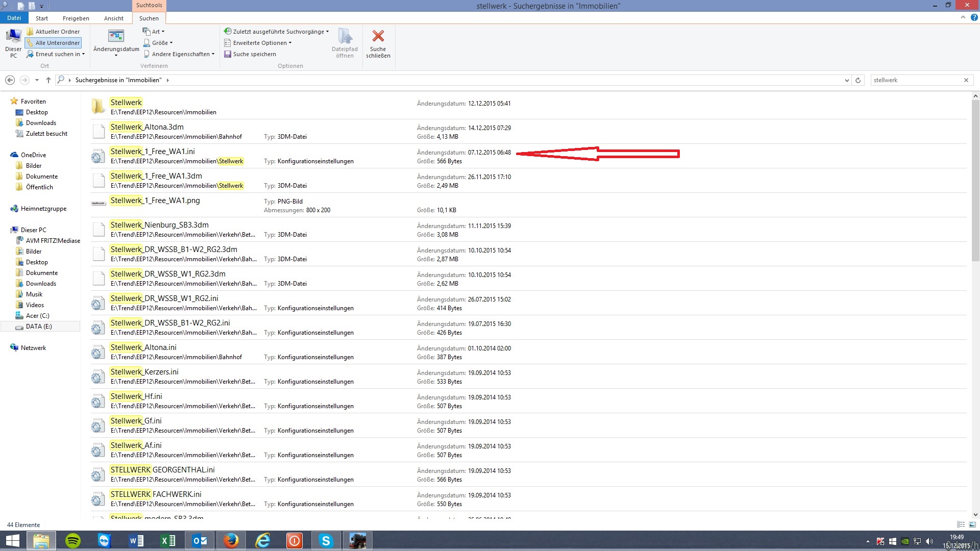Open the address bar history dropdown

(x=847, y=80)
